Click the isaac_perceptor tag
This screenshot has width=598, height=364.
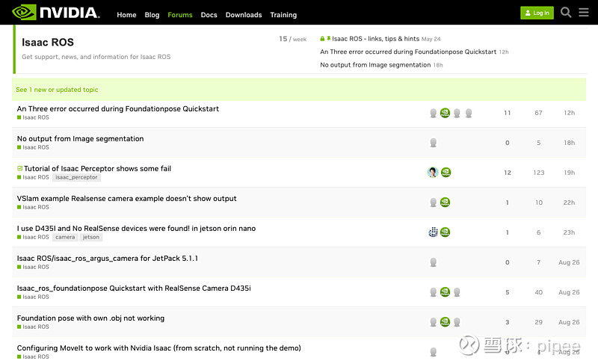(x=76, y=177)
